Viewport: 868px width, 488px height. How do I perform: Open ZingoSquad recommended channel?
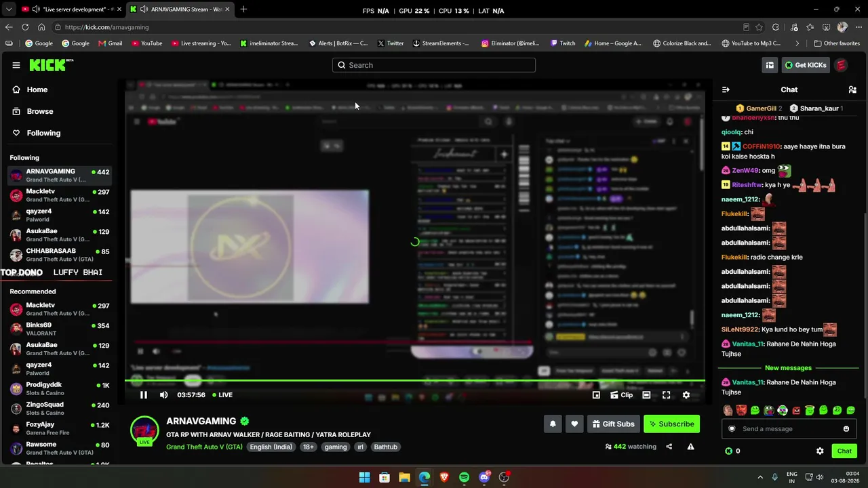tap(60, 409)
